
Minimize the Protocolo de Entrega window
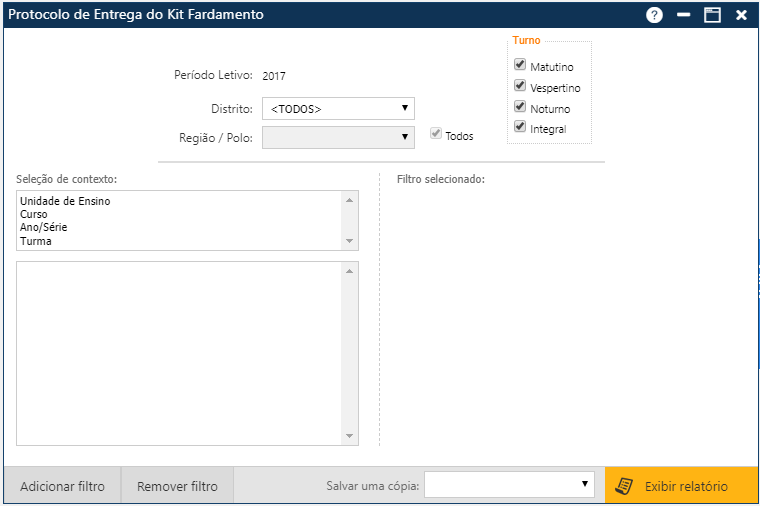click(x=684, y=15)
